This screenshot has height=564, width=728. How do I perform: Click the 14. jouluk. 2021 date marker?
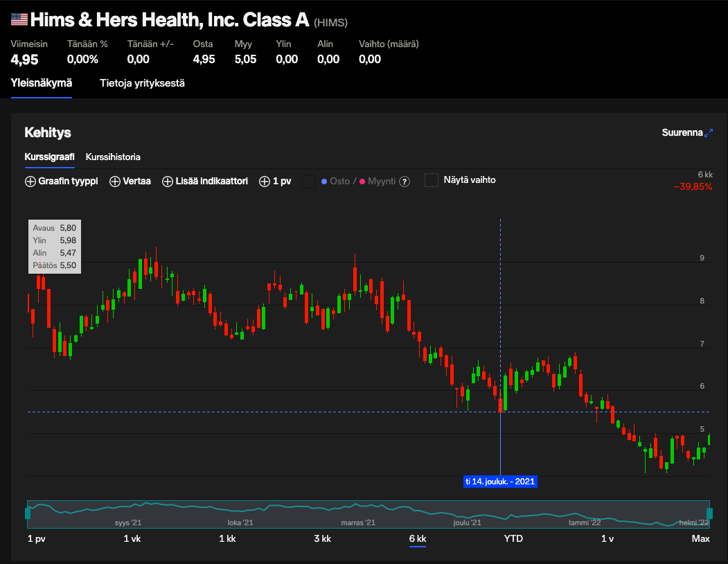point(500,481)
